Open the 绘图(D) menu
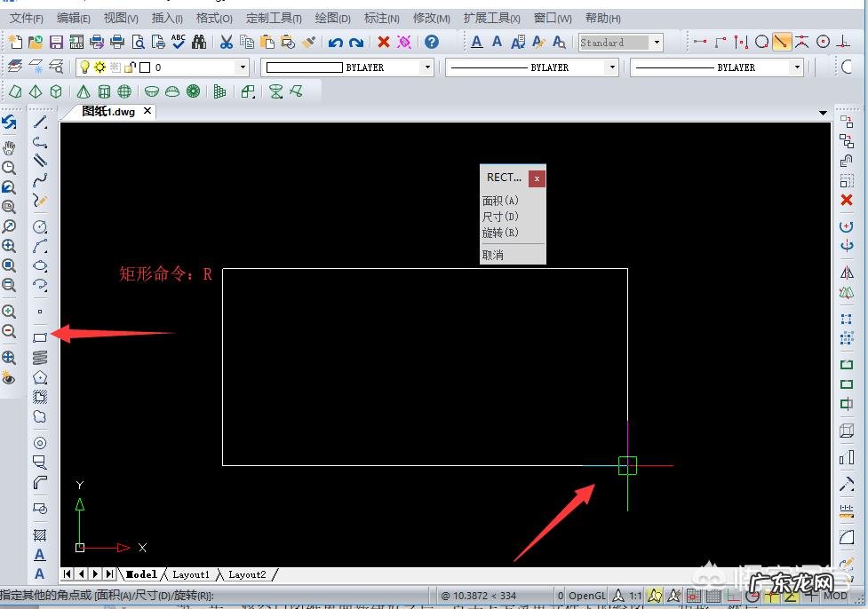This screenshot has height=609, width=868. point(332,18)
